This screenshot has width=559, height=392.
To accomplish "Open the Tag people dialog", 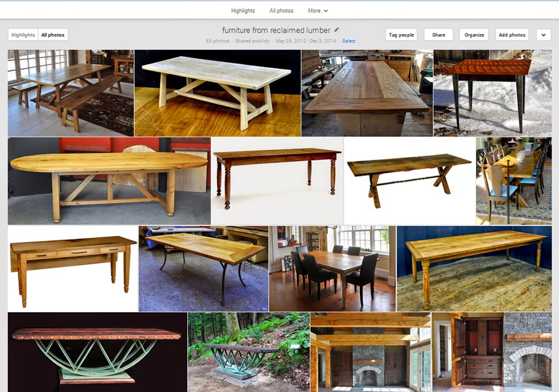I will pos(400,35).
